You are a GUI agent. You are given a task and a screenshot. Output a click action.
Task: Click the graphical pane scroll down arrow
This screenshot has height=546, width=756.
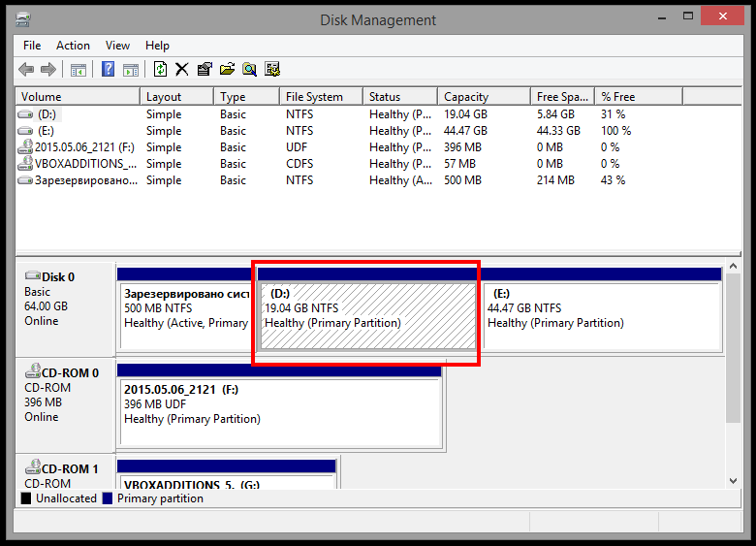pyautogui.click(x=734, y=481)
